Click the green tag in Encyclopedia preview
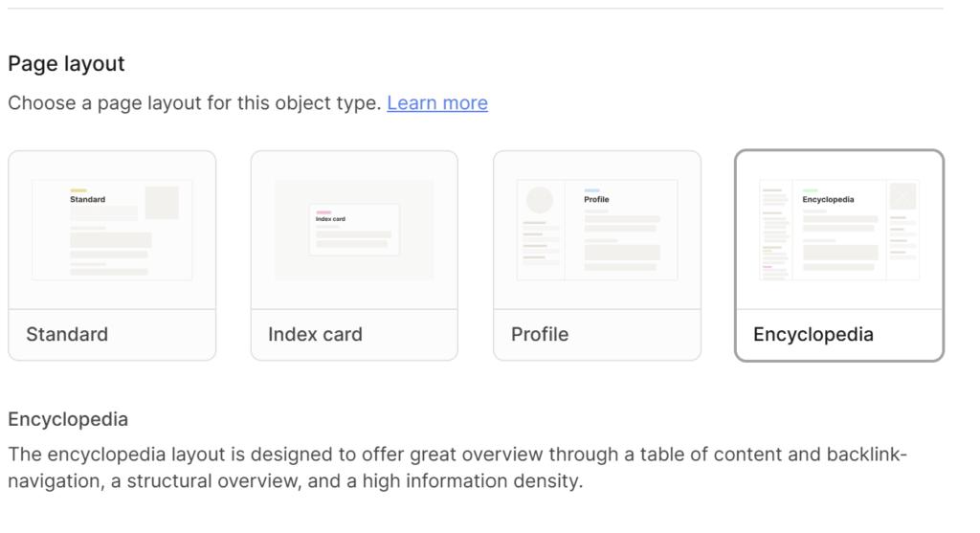The height and width of the screenshot is (533, 980). [x=810, y=191]
